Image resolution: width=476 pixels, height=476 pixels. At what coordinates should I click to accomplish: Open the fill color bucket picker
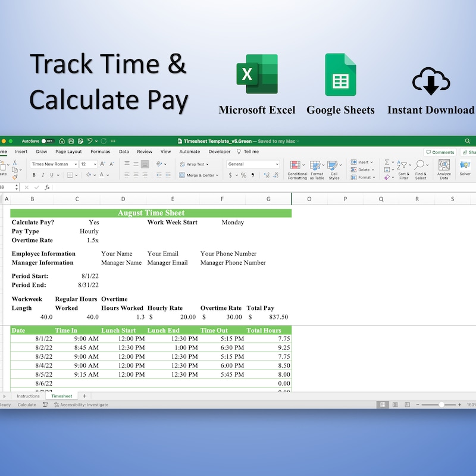pyautogui.click(x=89, y=175)
